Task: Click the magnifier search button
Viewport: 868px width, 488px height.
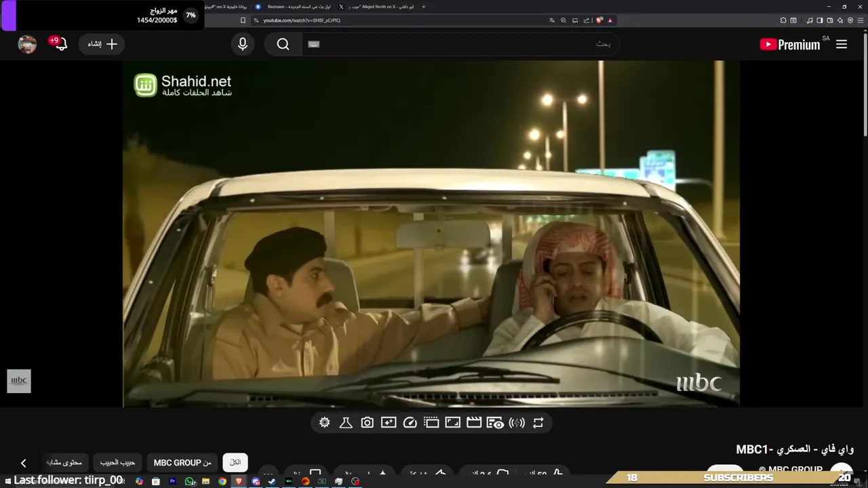Action: 283,44
